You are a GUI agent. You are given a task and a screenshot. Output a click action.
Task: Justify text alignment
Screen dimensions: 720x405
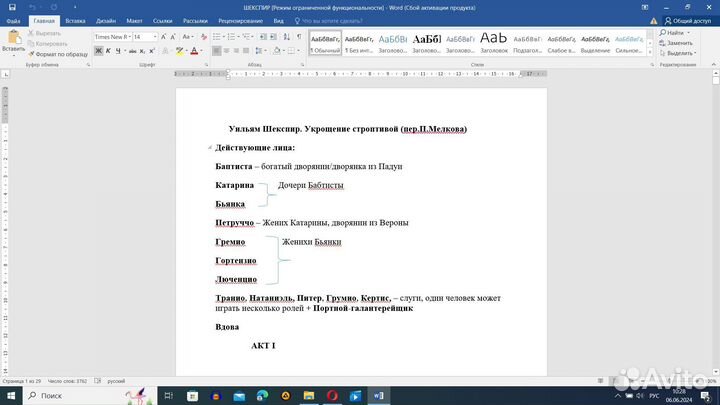click(x=246, y=51)
